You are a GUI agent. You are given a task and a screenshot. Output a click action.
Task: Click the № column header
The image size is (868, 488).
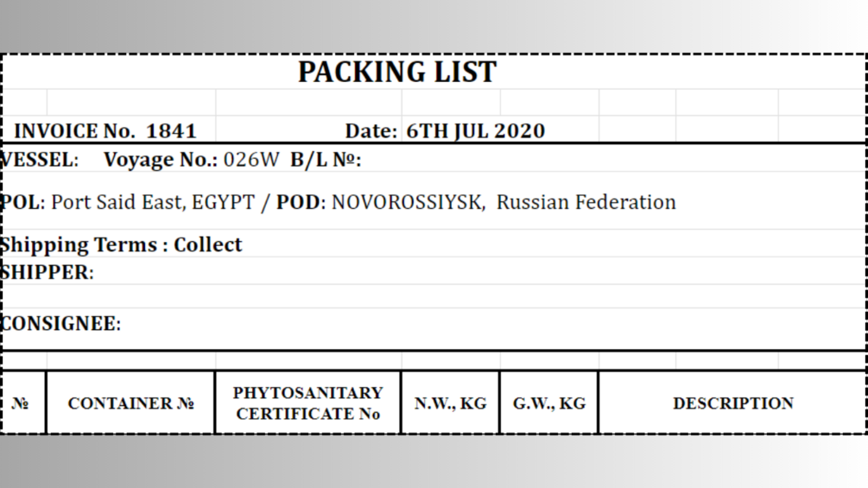click(x=24, y=402)
